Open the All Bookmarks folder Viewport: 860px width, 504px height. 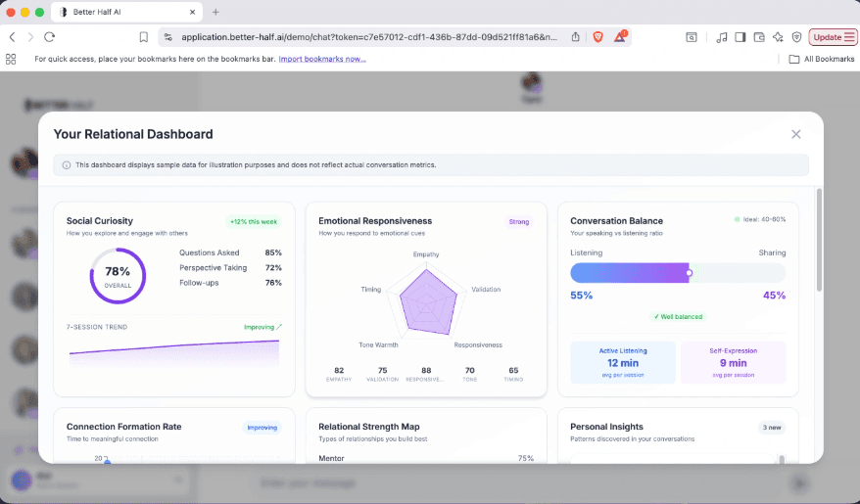coord(821,59)
